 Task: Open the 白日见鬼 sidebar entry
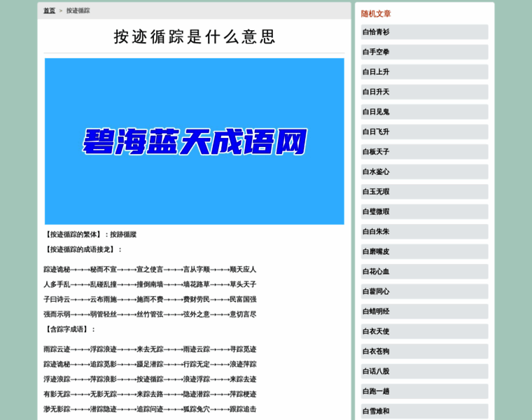tap(376, 112)
